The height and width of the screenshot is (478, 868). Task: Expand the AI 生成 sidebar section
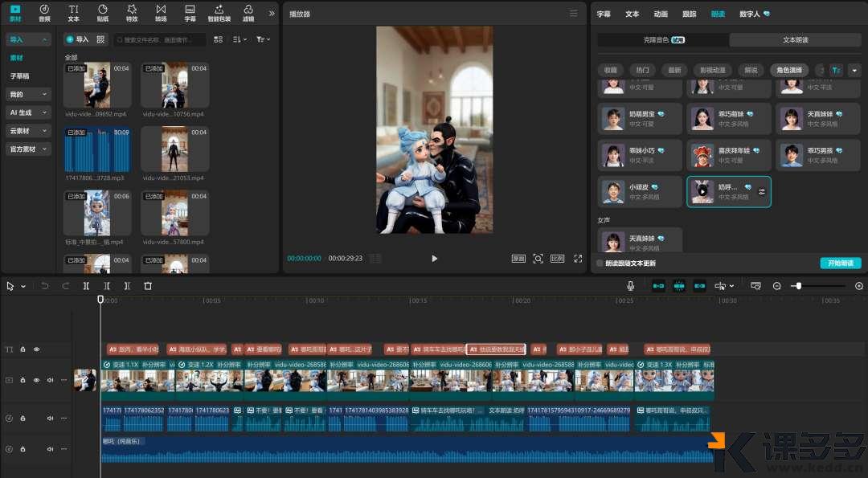[28, 113]
